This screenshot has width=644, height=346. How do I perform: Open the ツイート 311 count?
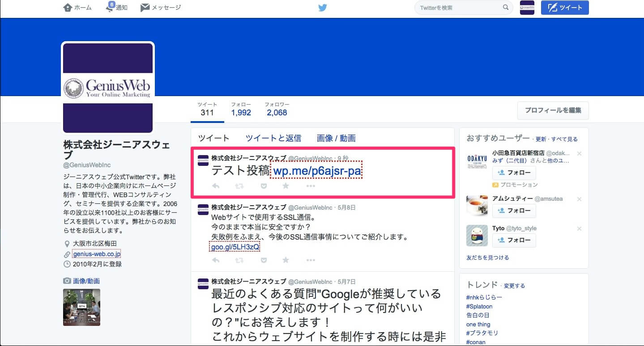207,109
